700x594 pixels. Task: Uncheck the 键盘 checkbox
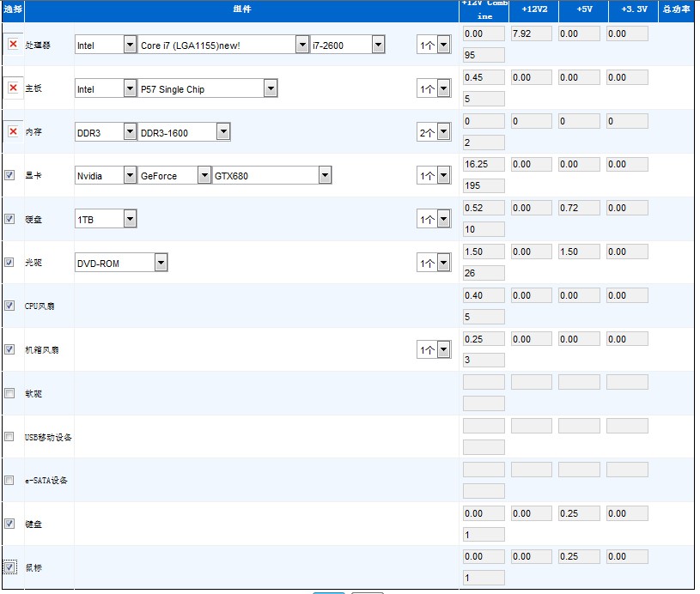[x=9, y=524]
